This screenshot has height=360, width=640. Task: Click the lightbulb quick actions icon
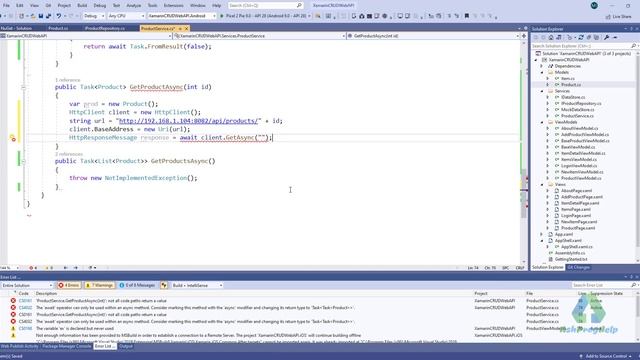(13, 138)
